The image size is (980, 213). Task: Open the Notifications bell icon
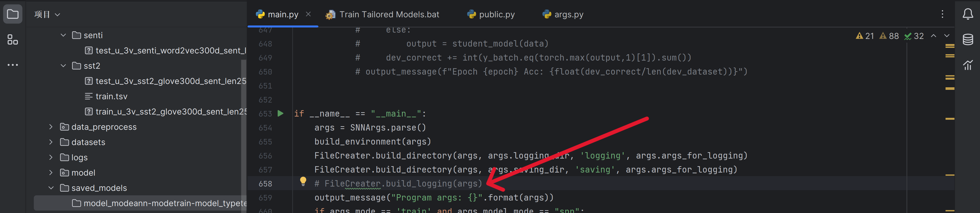[x=967, y=15]
